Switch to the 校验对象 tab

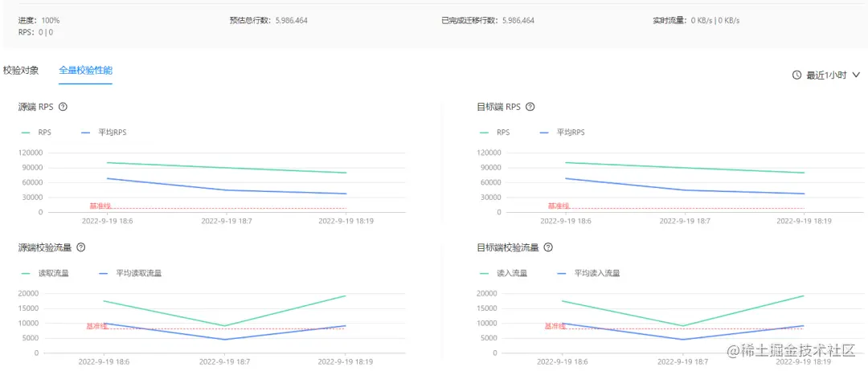21,71
